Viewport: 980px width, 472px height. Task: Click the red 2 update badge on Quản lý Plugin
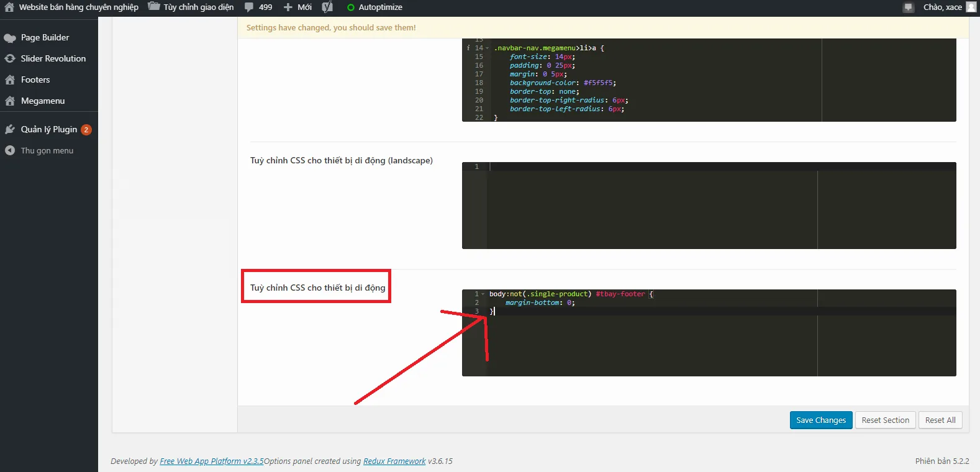click(x=86, y=130)
